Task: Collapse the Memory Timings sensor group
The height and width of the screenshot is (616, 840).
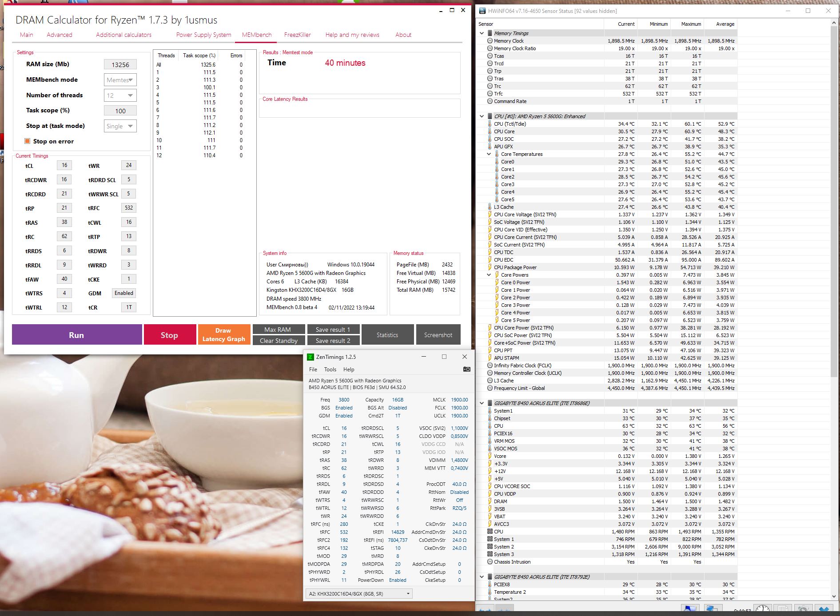Action: pyautogui.click(x=482, y=33)
